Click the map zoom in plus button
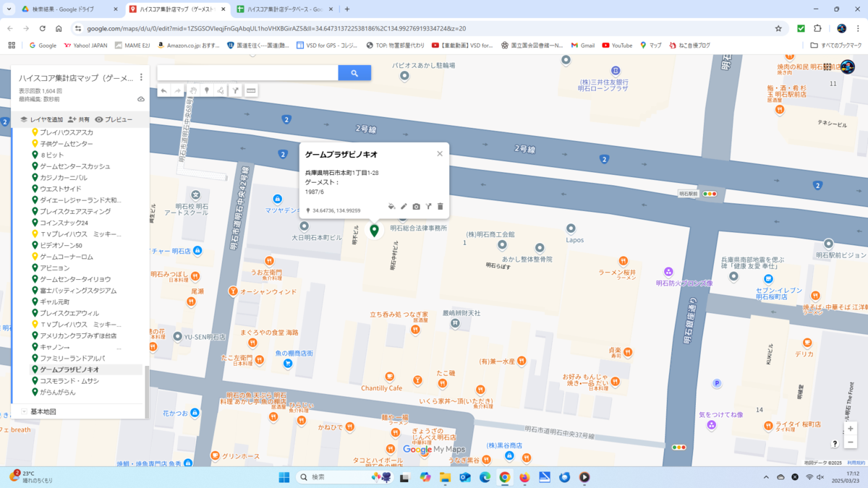Screen dimensions: 868x488 pyautogui.click(x=851, y=429)
